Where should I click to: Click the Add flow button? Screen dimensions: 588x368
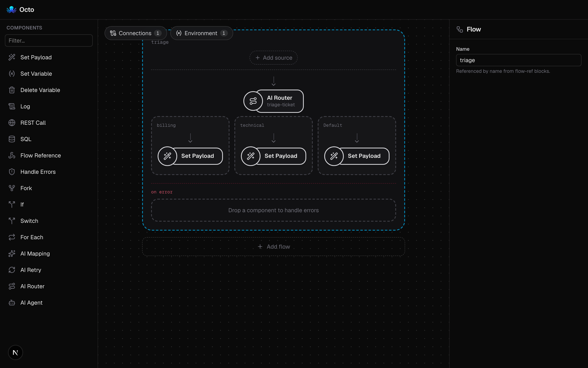tap(273, 247)
